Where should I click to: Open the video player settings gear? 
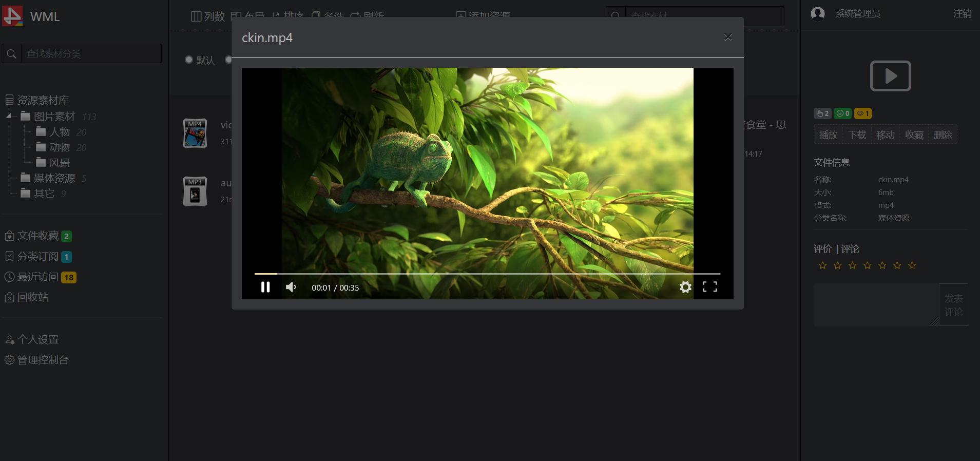coord(685,287)
